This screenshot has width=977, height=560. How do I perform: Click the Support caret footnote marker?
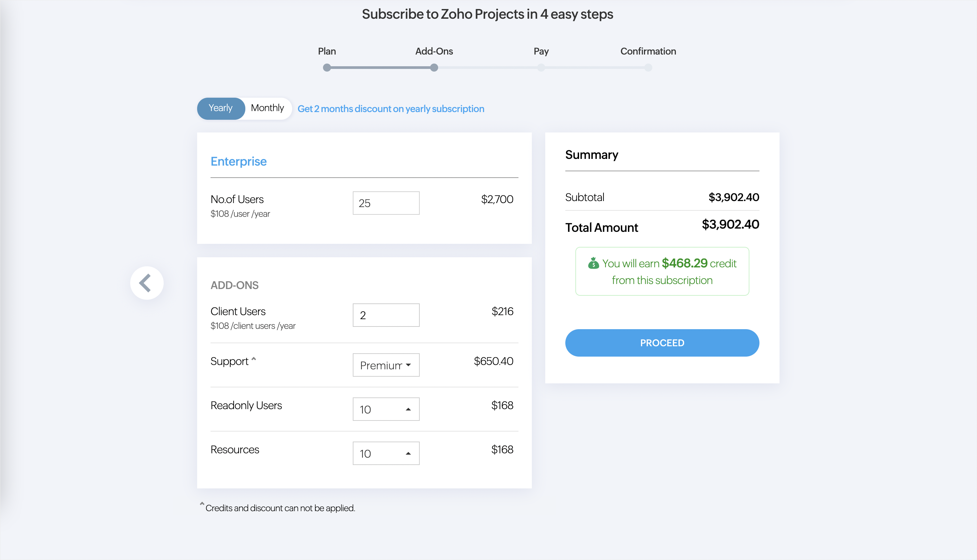[254, 359]
